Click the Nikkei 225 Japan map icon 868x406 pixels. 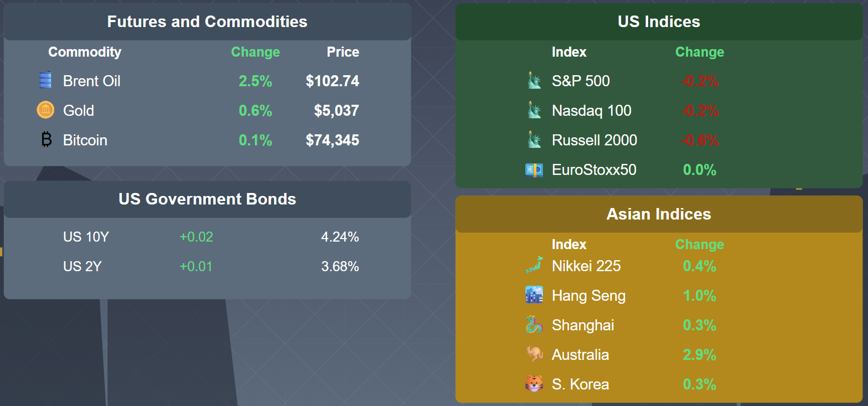click(x=534, y=266)
